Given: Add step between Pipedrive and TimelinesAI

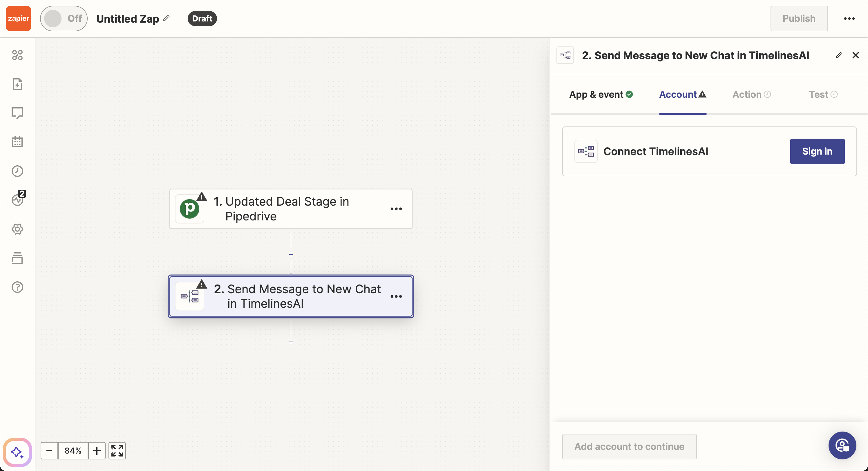Looking at the screenshot, I should (x=291, y=254).
